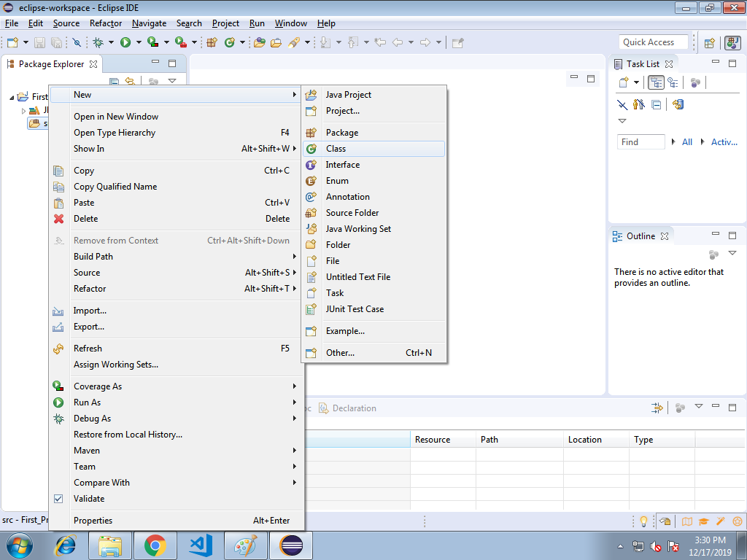Choose Enum in the New submenu
747x560 pixels.
(374, 181)
